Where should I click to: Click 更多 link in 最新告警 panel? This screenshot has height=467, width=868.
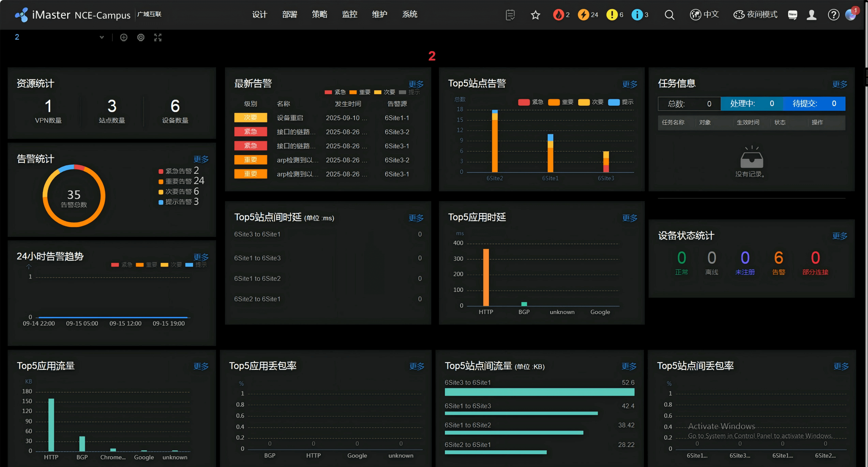pos(416,84)
